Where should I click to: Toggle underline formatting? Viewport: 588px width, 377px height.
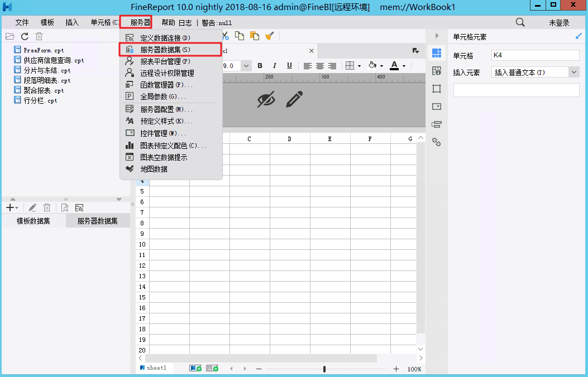(x=289, y=66)
